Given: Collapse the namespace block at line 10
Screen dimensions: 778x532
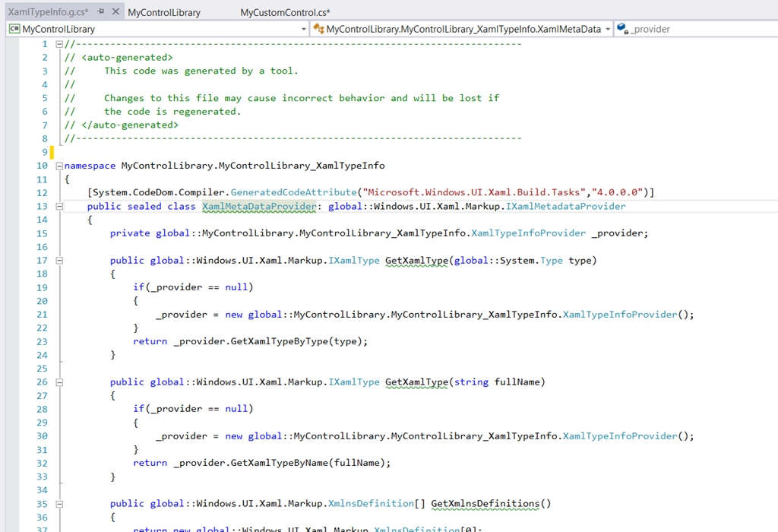Looking at the screenshot, I should point(59,166).
